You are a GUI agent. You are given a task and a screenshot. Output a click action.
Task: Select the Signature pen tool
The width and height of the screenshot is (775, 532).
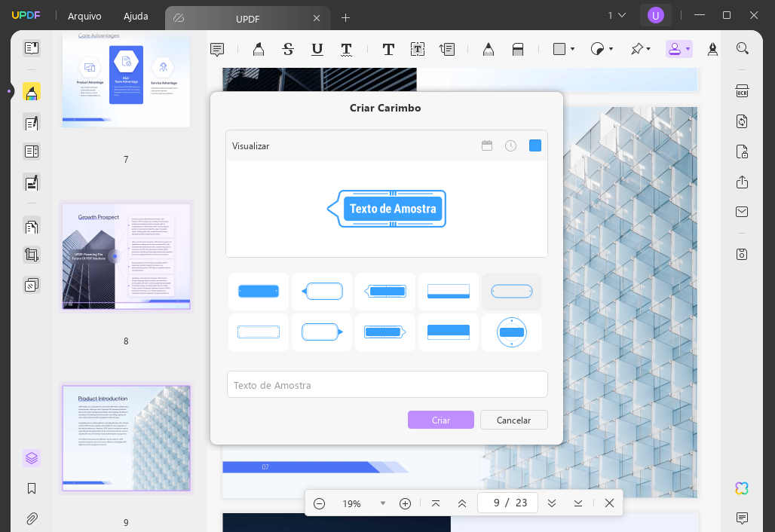(x=712, y=49)
